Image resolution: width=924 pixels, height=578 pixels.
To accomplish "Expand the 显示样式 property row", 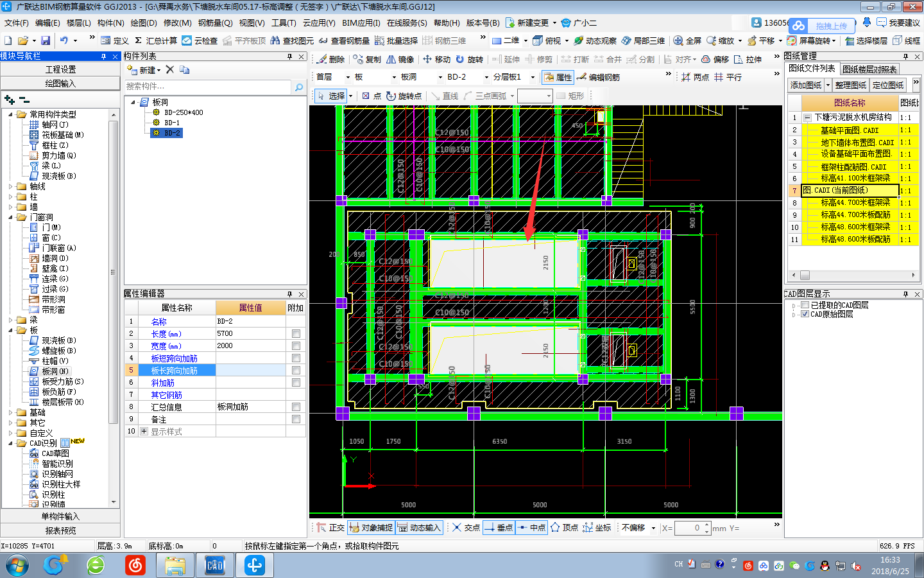I will [x=144, y=432].
